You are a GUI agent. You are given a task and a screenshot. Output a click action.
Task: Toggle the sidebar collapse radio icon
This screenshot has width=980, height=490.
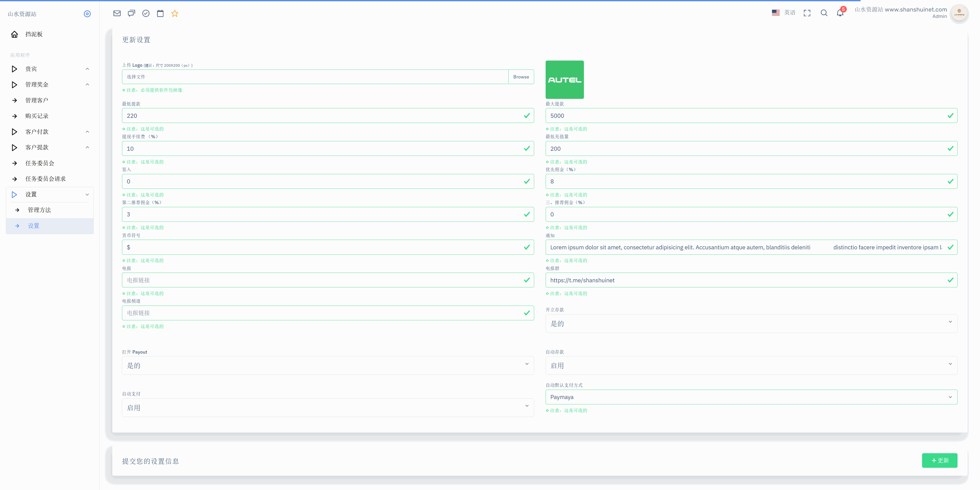(87, 14)
